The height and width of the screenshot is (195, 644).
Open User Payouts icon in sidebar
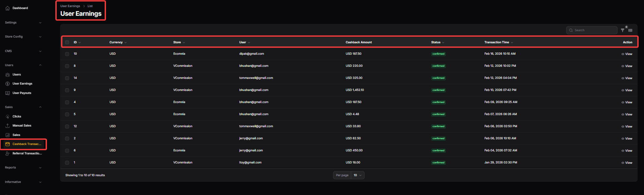[7, 93]
